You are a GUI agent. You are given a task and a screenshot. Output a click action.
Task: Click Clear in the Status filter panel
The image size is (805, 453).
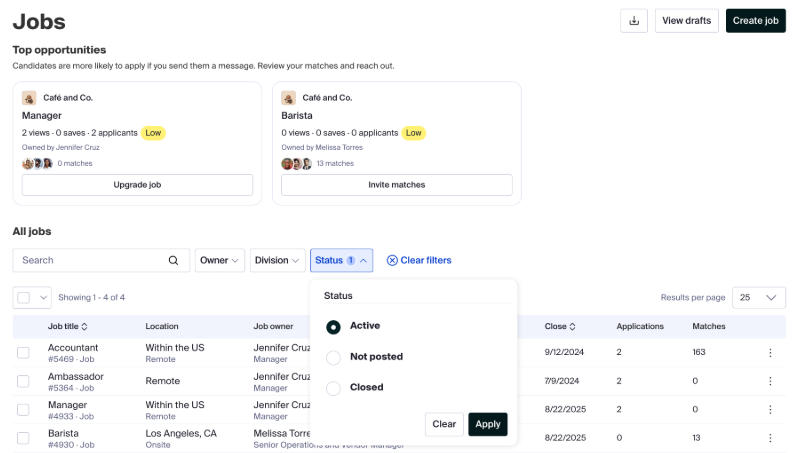pos(444,424)
